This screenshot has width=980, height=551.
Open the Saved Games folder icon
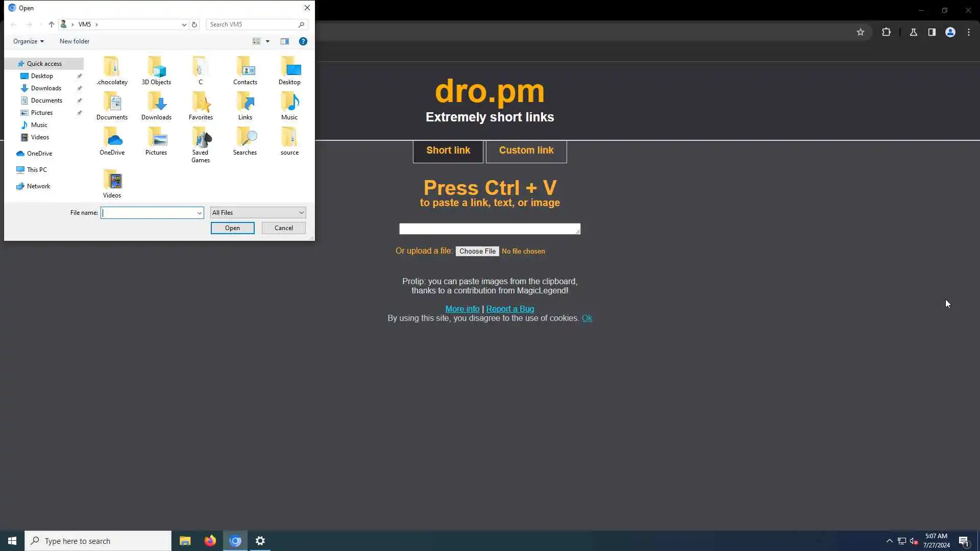coord(201,140)
